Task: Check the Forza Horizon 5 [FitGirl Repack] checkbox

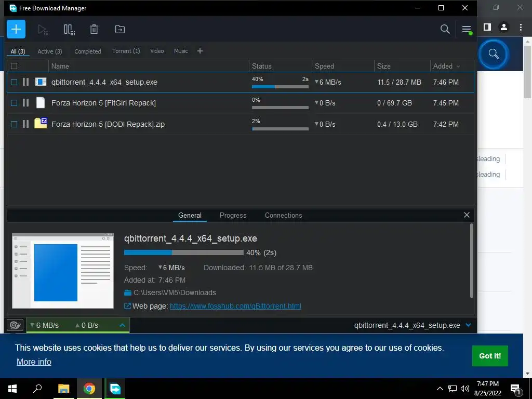Action: pos(14,102)
